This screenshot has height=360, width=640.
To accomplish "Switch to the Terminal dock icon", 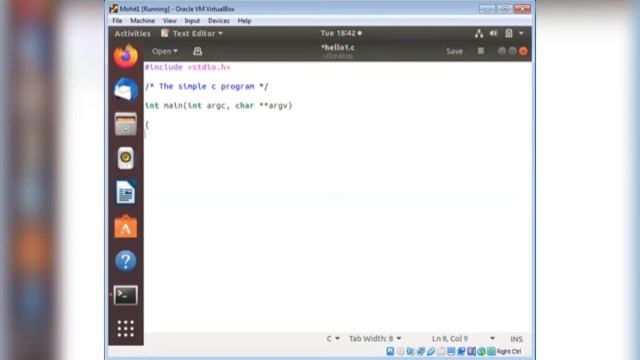I will coord(126,295).
